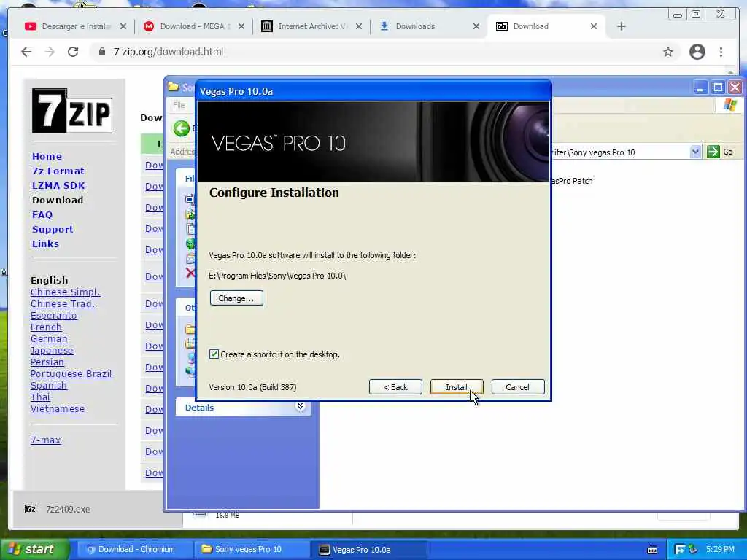Click the Version 10.0a (Build 387) text
Screen dimensions: 747x560
pyautogui.click(x=252, y=387)
